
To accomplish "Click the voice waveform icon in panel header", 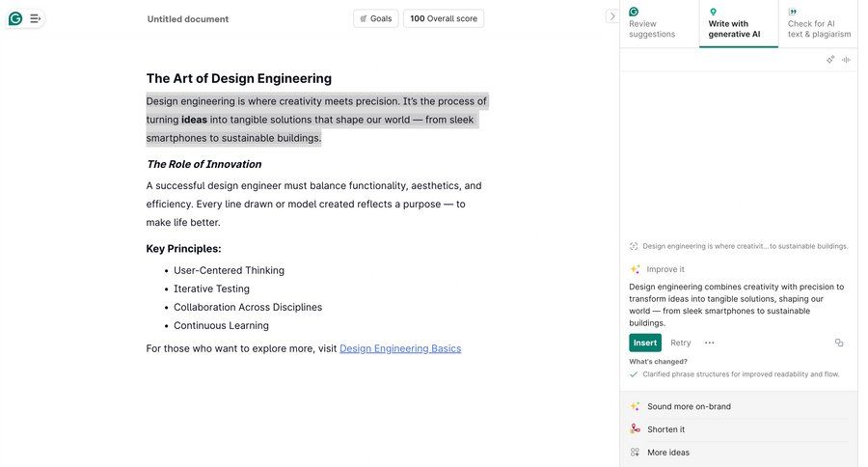I will [846, 59].
